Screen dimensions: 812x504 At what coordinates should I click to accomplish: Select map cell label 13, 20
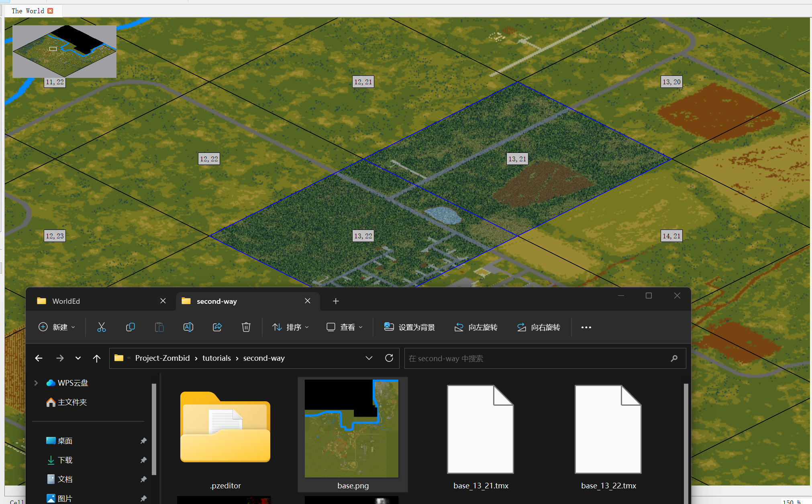tap(672, 82)
